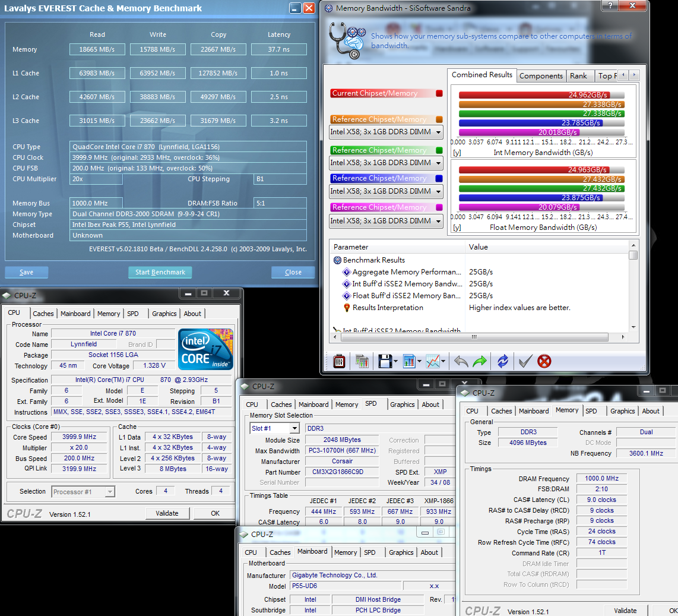Click the blue refresh arrows icon
The image size is (678, 616).
click(503, 361)
